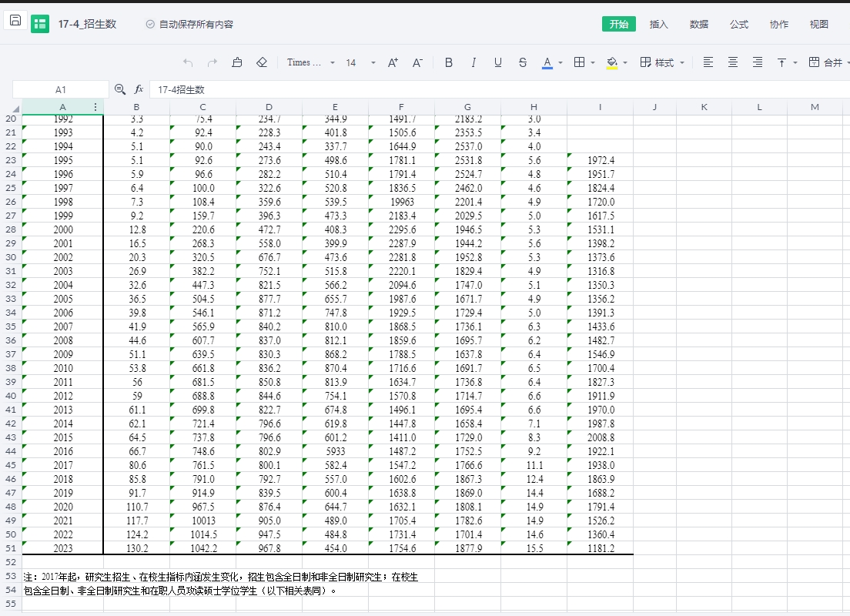Toggle italic formatting
Image resolution: width=850 pixels, height=616 pixels.
coord(474,62)
